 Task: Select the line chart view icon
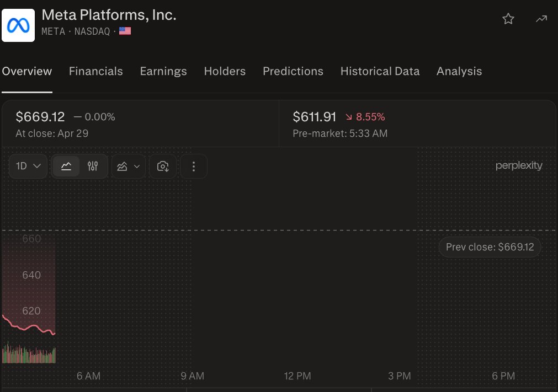[66, 166]
